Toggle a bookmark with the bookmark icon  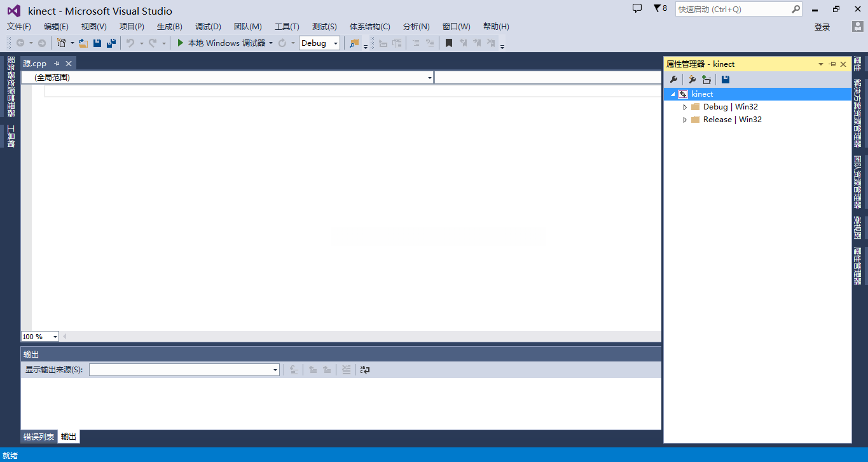(449, 43)
